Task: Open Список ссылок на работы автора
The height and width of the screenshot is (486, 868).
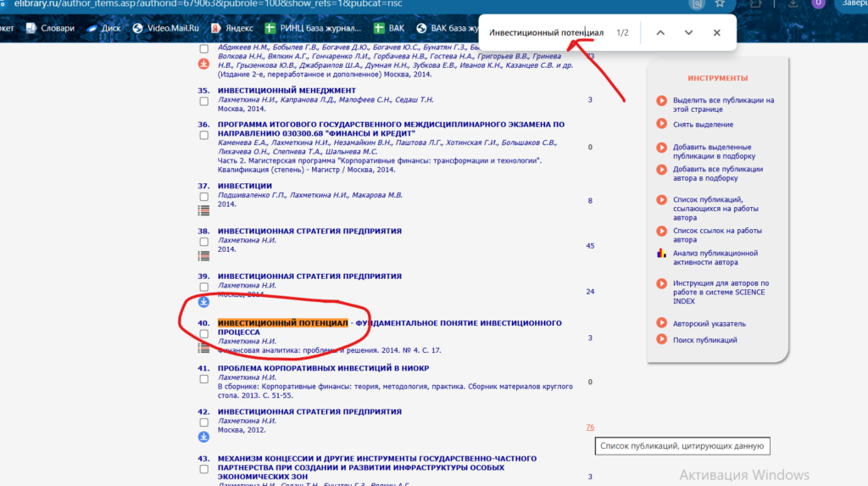Action: 717,235
